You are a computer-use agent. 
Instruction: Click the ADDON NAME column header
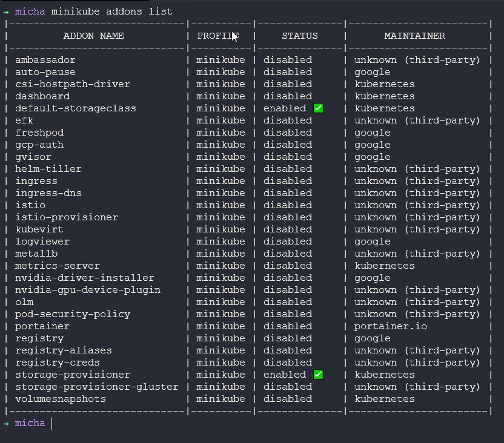click(93, 36)
